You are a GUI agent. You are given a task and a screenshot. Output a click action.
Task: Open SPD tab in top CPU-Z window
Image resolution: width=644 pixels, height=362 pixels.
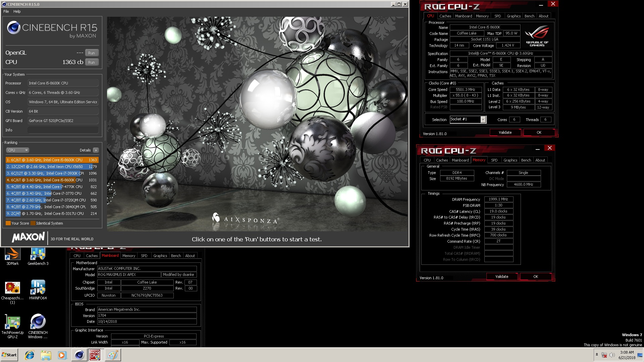(x=497, y=16)
